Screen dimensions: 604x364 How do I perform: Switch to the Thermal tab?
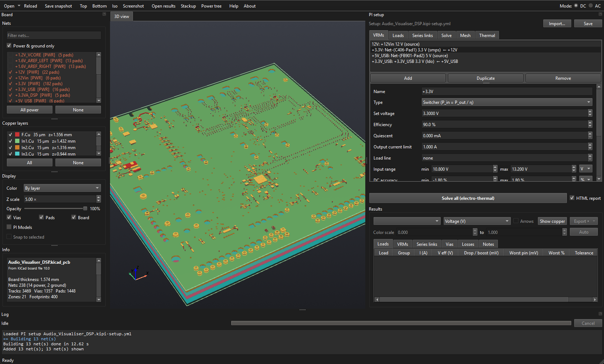coord(487,35)
